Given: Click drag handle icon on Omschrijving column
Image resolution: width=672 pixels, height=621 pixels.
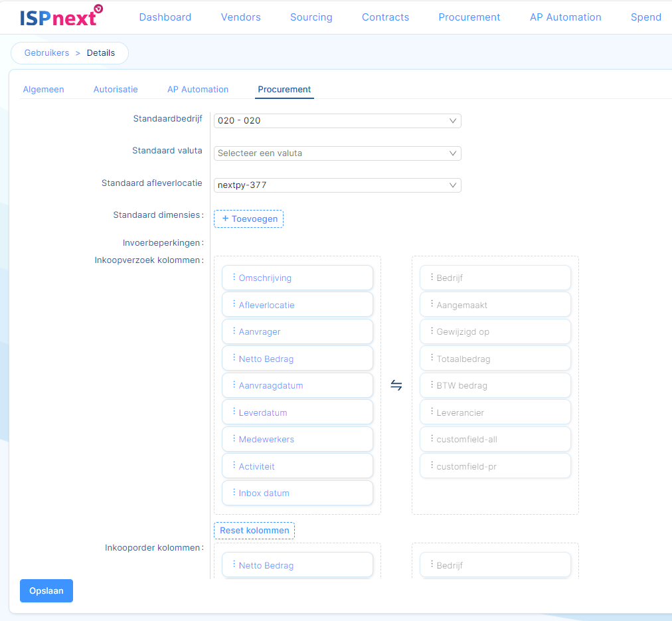Looking at the screenshot, I should tap(234, 278).
